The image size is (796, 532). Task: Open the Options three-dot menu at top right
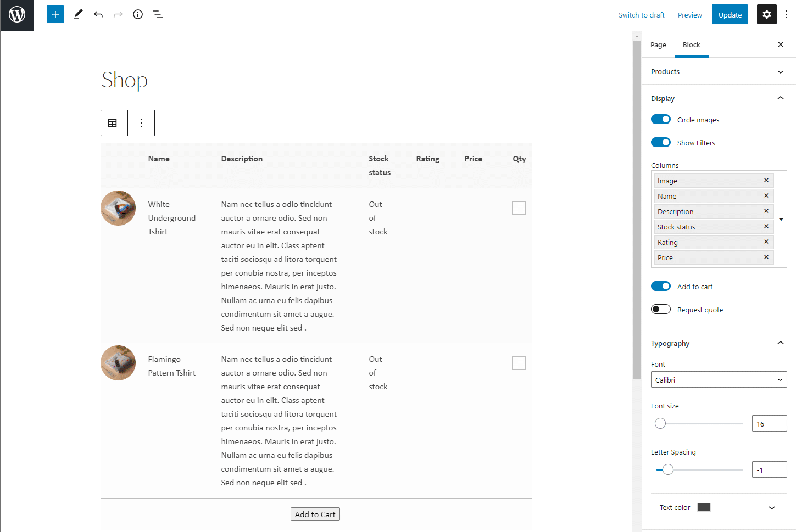point(787,15)
